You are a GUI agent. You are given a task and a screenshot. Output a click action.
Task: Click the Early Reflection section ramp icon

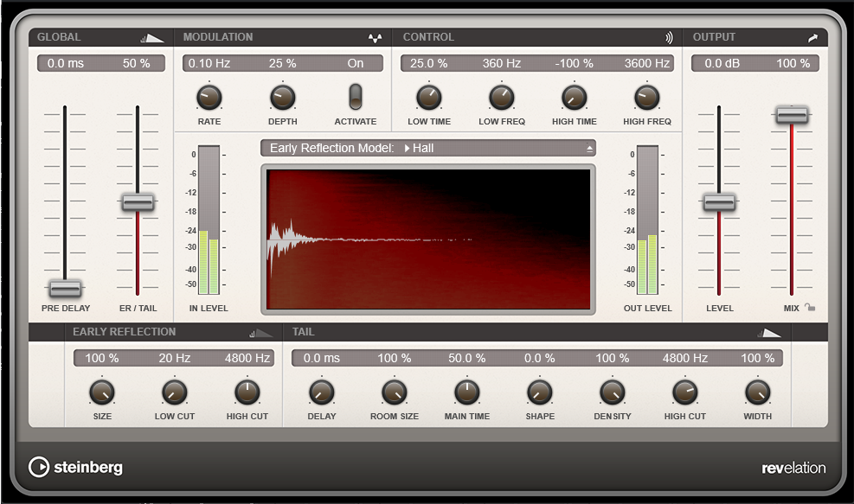point(260,332)
